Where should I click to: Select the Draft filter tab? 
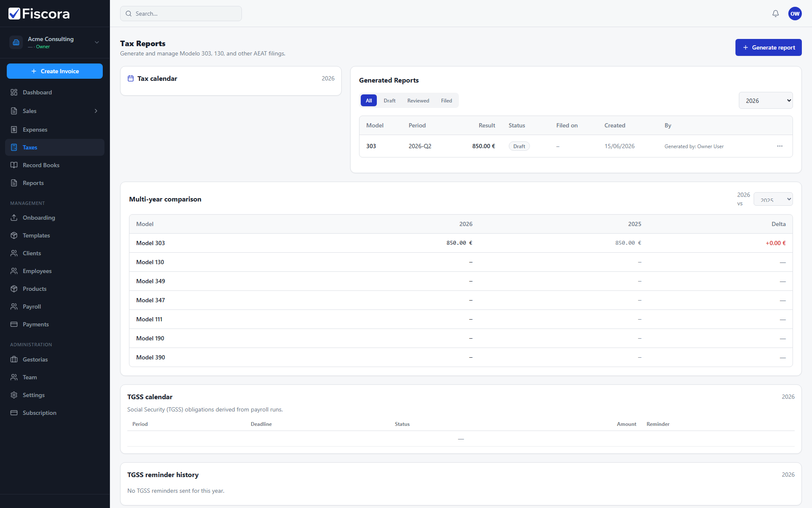[x=390, y=100]
